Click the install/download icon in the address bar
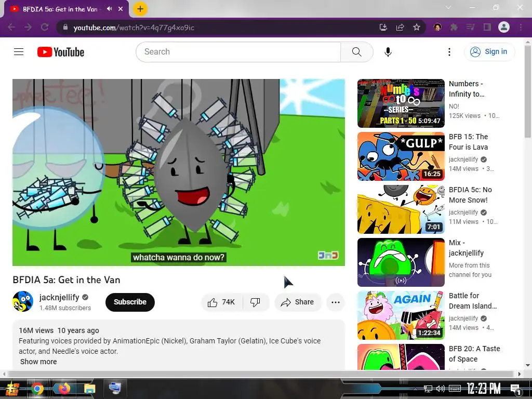 [383, 28]
